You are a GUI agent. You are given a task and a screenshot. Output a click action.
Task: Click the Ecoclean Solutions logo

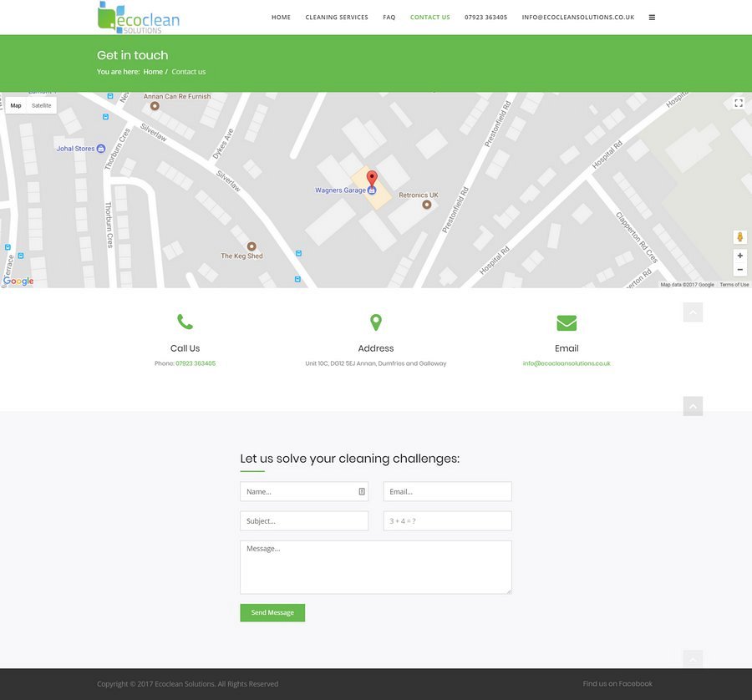click(139, 18)
